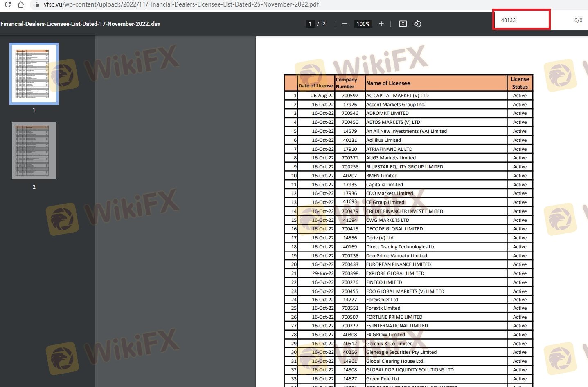Click the current page number field
588x387 pixels.
tap(310, 24)
